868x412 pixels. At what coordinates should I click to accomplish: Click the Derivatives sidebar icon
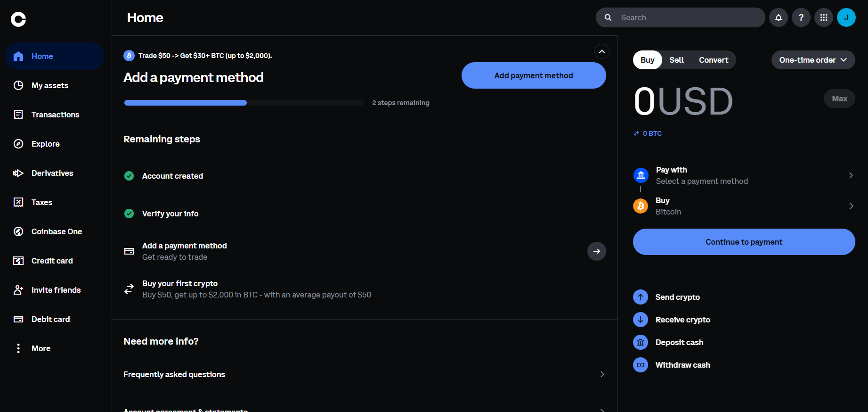point(18,173)
